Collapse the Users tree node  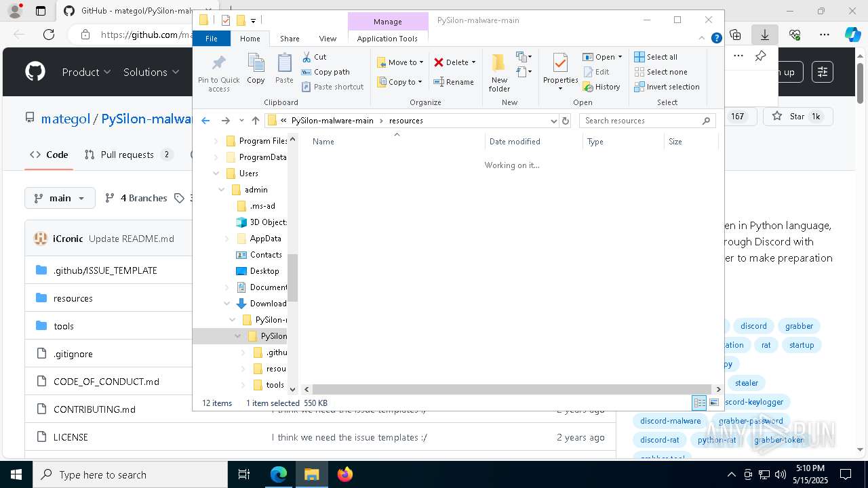[216, 174]
